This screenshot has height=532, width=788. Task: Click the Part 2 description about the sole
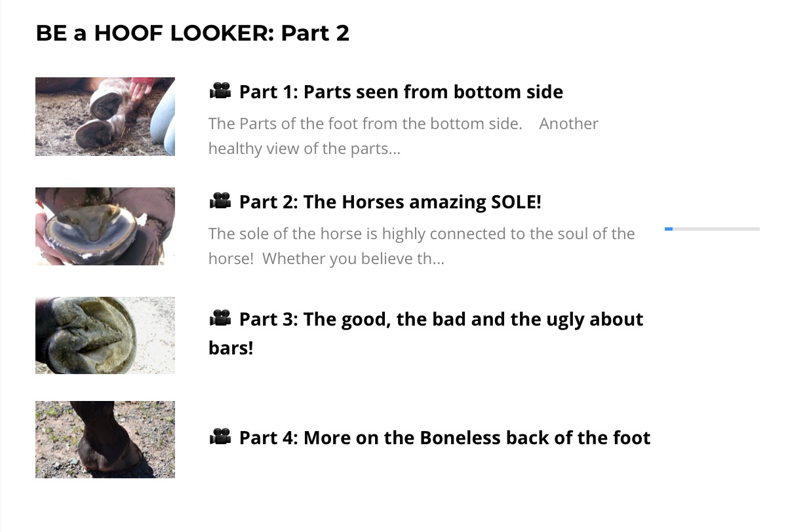[x=422, y=246]
